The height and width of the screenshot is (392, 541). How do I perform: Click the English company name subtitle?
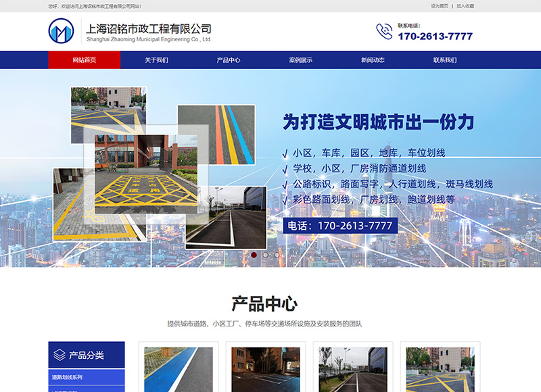pos(149,39)
